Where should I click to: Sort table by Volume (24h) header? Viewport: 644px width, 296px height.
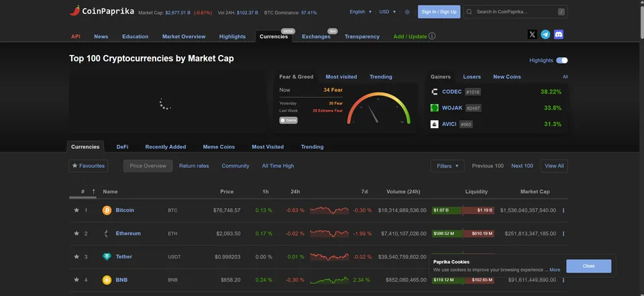click(x=403, y=191)
